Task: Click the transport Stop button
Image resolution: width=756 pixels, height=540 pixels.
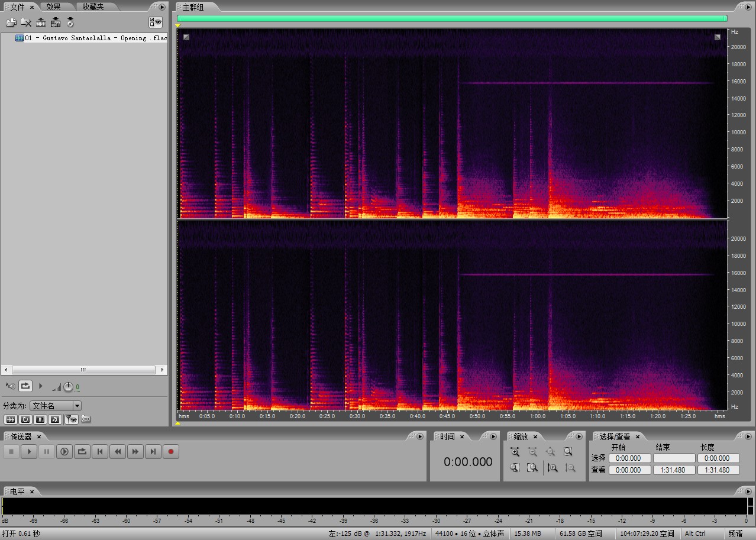Action: (11, 452)
